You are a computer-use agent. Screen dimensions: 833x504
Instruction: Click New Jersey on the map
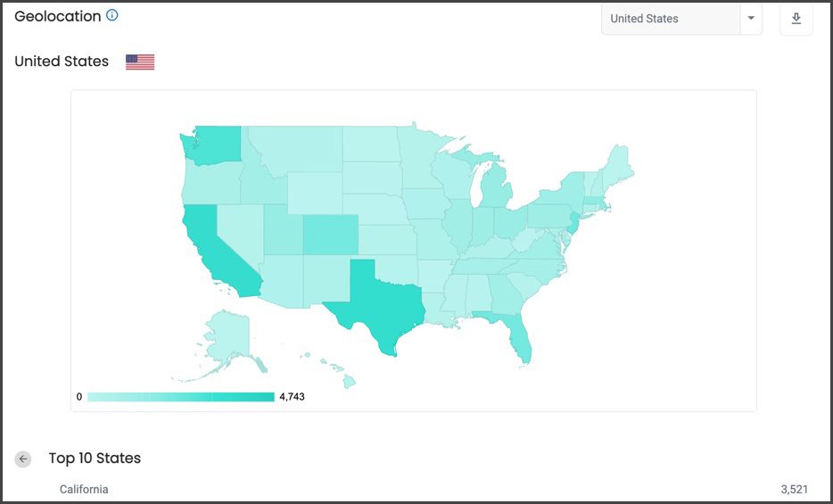coord(573,222)
